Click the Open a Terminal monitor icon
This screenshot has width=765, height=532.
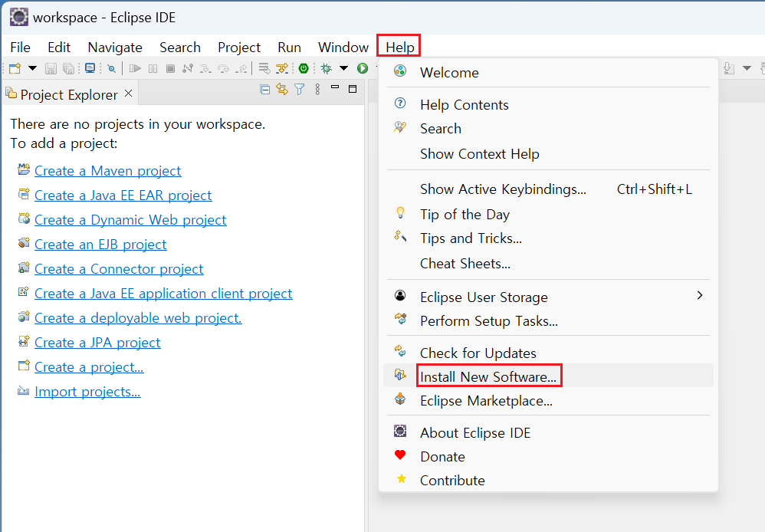point(90,68)
